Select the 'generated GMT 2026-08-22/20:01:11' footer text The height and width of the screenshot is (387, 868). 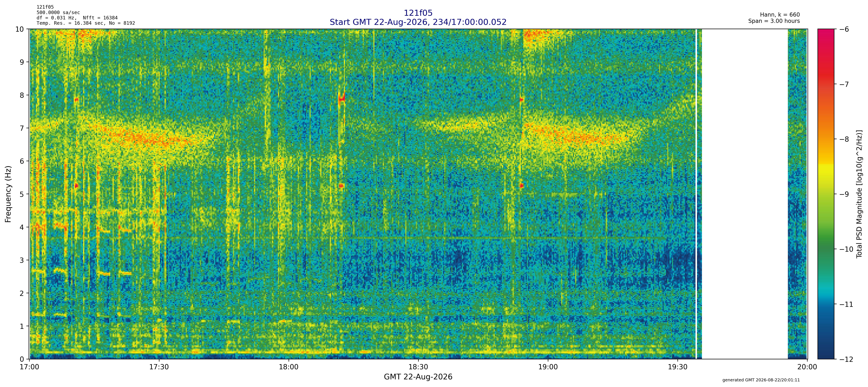coord(761,380)
